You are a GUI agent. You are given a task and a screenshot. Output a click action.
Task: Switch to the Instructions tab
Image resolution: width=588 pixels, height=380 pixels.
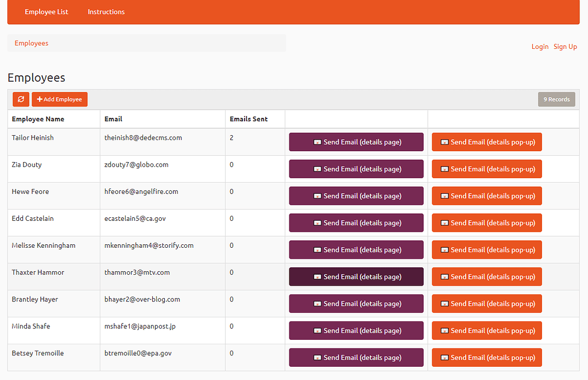(106, 11)
